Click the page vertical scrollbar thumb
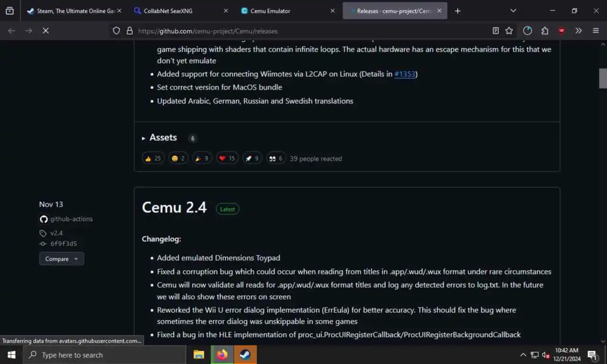 pyautogui.click(x=603, y=78)
